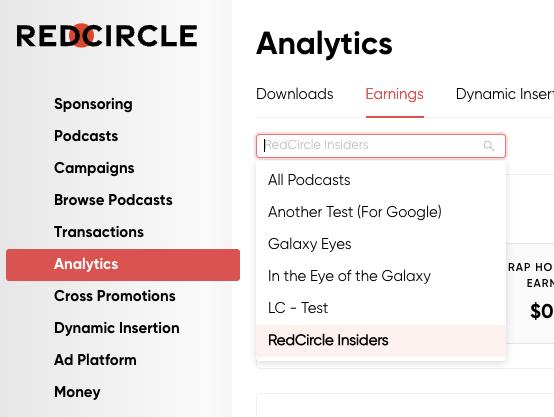
Task: Go to Dynamic Insertion in the sidebar
Action: coord(117,328)
